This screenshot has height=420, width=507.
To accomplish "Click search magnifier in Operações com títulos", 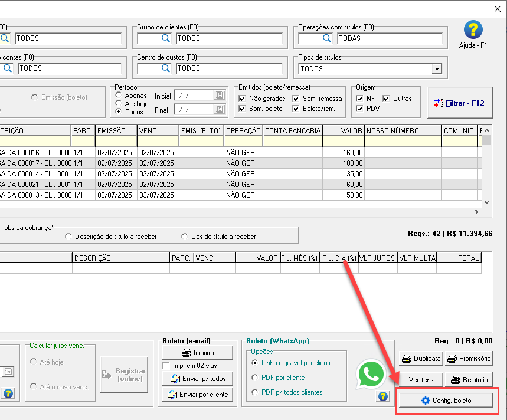I will click(x=327, y=38).
